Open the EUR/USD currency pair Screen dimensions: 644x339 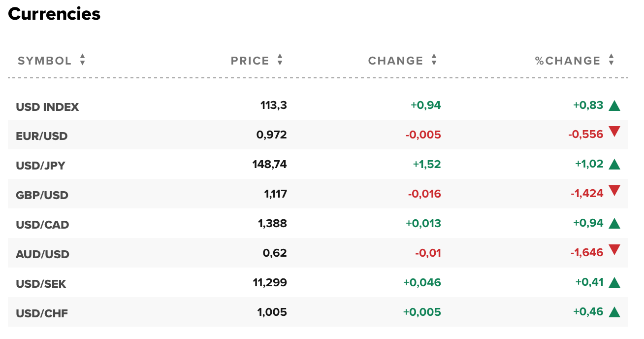coord(42,136)
